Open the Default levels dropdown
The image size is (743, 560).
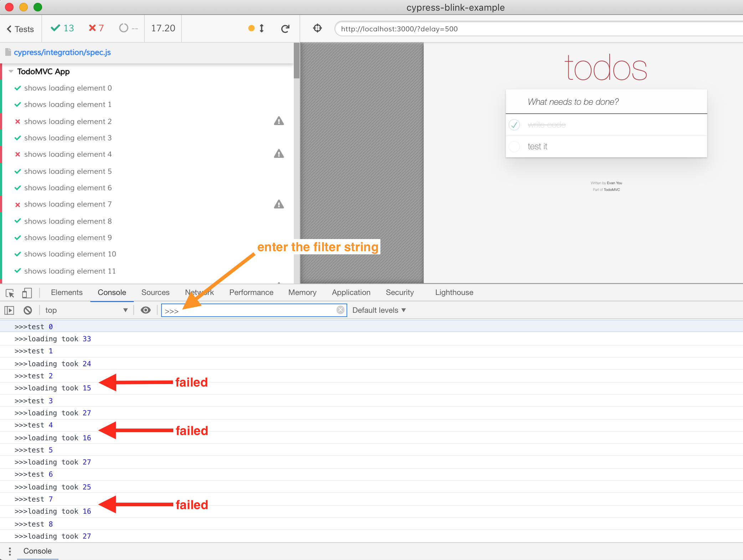click(x=379, y=310)
